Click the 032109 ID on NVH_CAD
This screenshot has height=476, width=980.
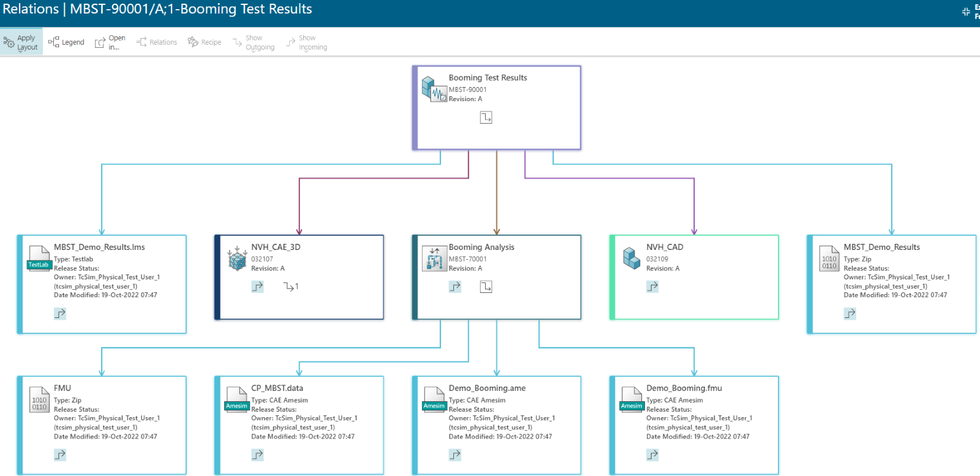tap(657, 259)
